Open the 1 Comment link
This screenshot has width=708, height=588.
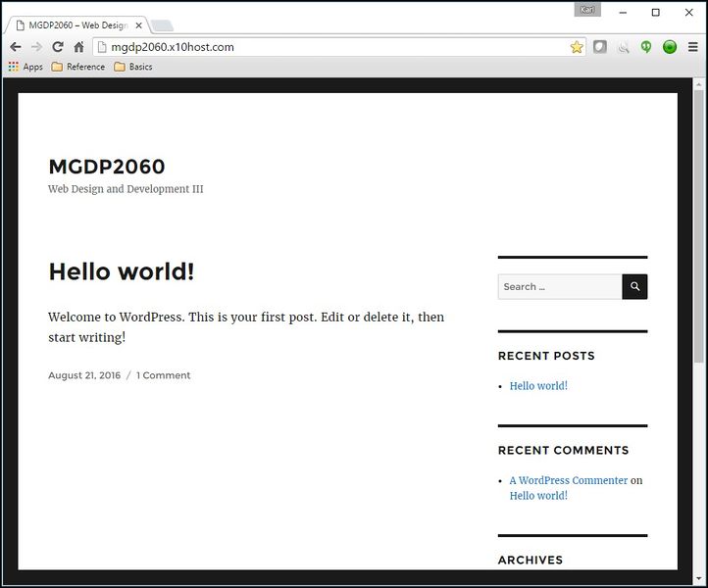163,375
